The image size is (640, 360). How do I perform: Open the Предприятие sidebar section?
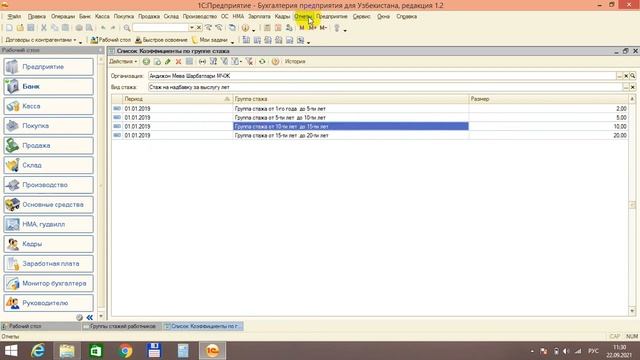[x=49, y=67]
